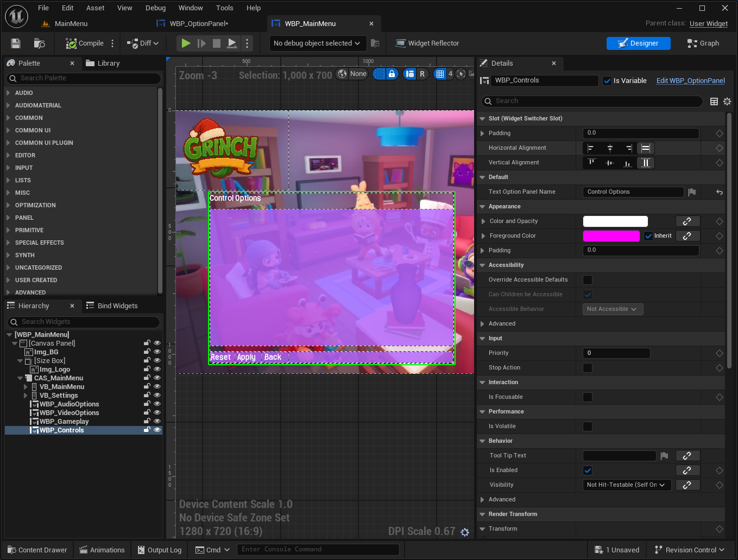Set vertical alignment to center
The width and height of the screenshot is (738, 560).
tap(610, 163)
